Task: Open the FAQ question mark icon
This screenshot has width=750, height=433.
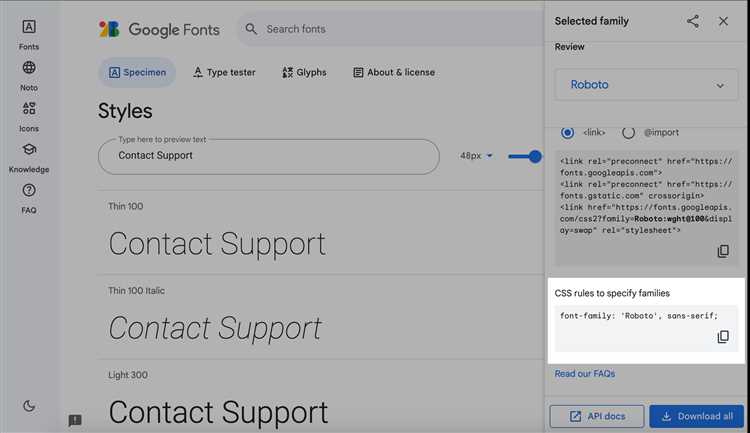Action: tap(29, 190)
